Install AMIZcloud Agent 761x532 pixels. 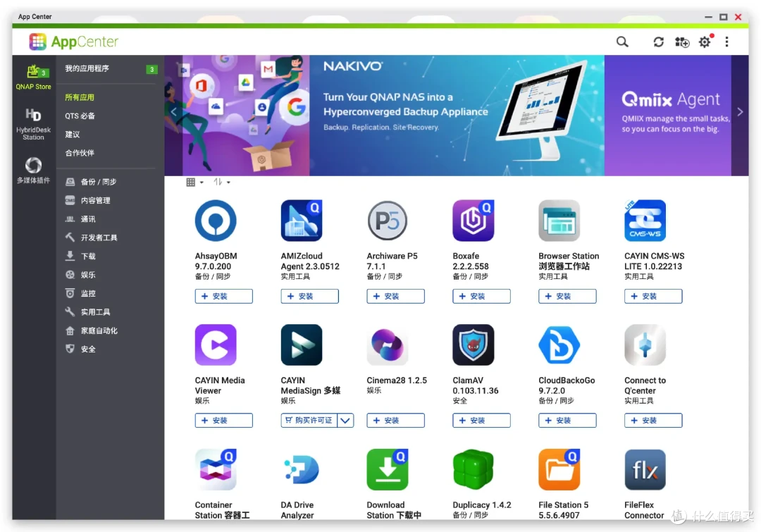point(309,296)
